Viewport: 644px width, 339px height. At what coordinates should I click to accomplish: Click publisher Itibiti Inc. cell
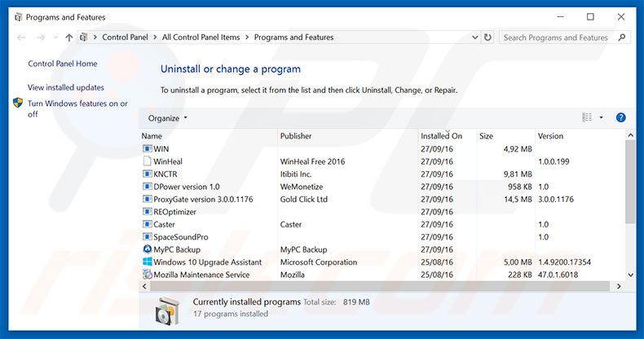point(296,174)
